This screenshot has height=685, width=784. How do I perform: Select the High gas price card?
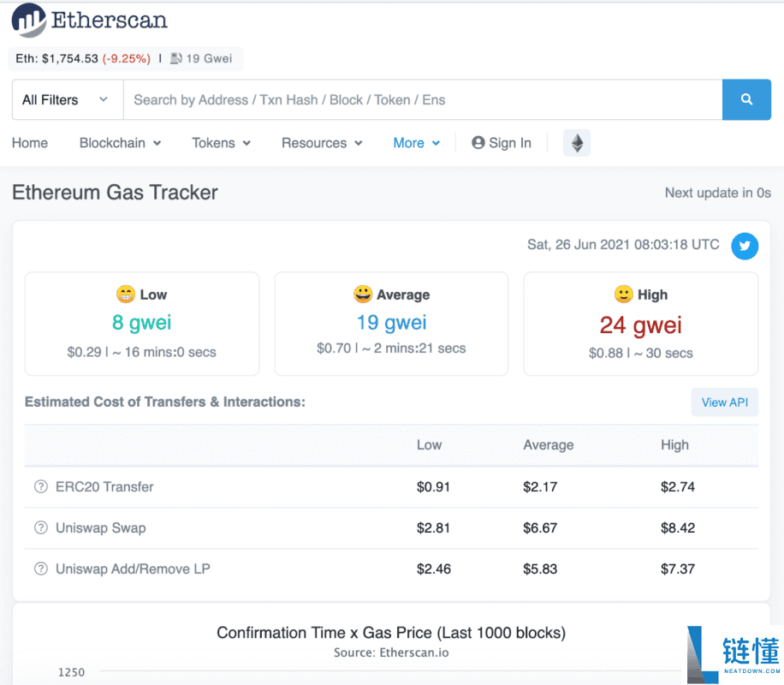(640, 324)
